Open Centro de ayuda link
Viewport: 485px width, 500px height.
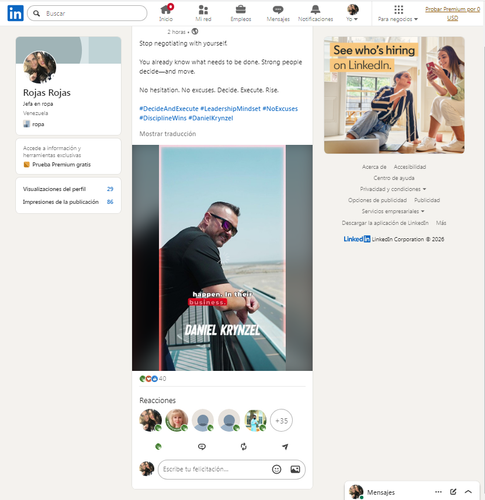click(394, 178)
